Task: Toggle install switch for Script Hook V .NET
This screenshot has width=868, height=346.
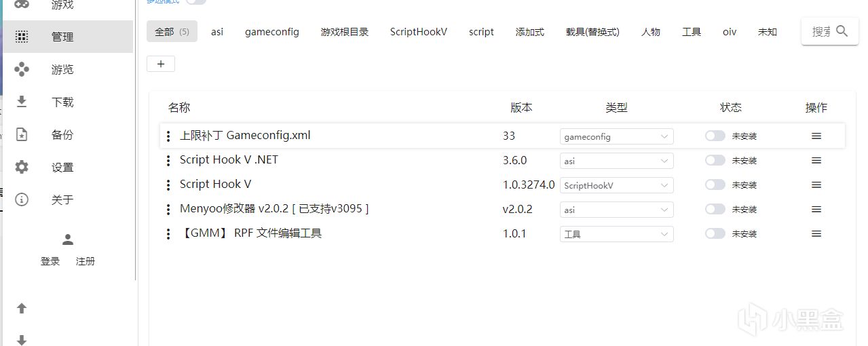Action: click(715, 160)
